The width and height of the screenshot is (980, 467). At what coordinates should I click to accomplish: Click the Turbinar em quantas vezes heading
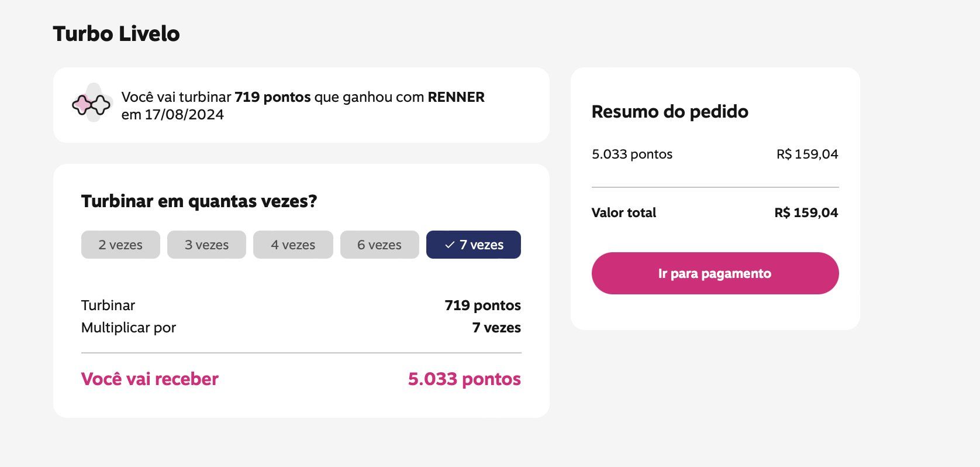tap(199, 201)
